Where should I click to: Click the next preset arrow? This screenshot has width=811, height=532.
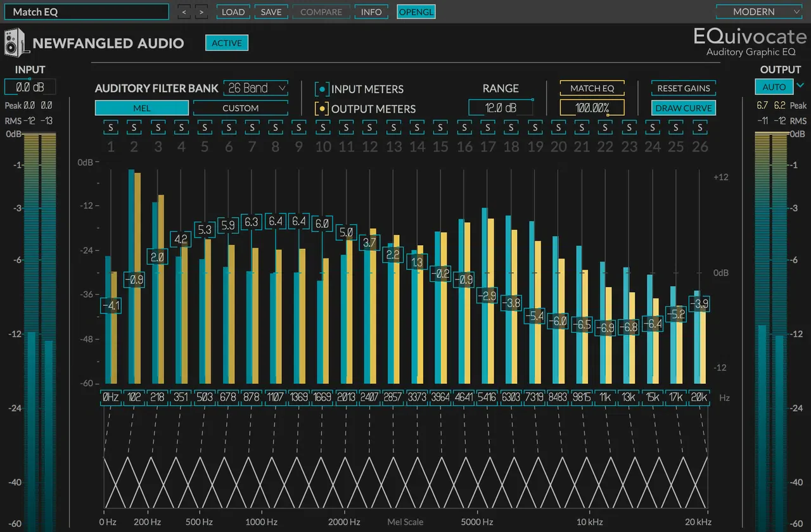point(201,11)
